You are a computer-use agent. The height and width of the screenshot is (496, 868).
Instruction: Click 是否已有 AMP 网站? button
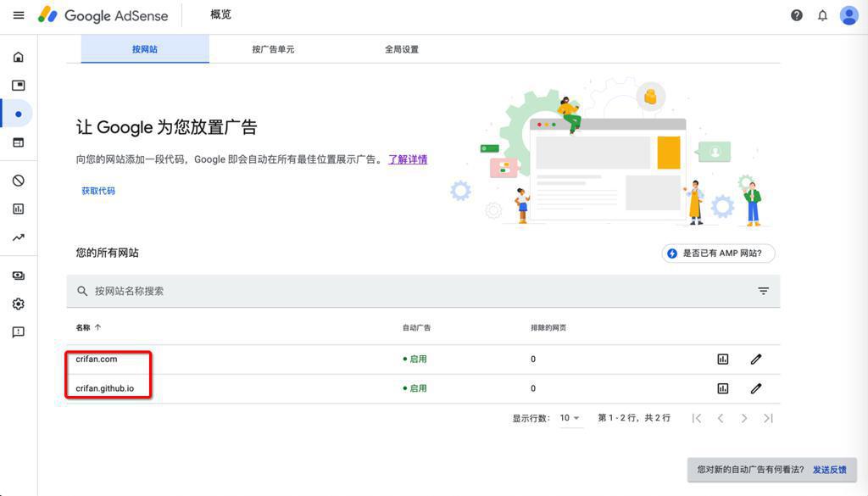tap(719, 254)
